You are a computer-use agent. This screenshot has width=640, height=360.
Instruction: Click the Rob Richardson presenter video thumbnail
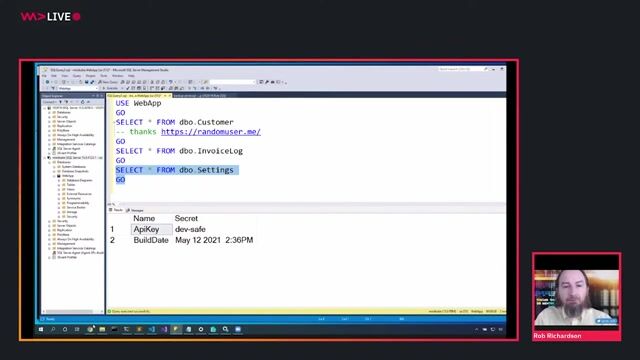tap(576, 297)
